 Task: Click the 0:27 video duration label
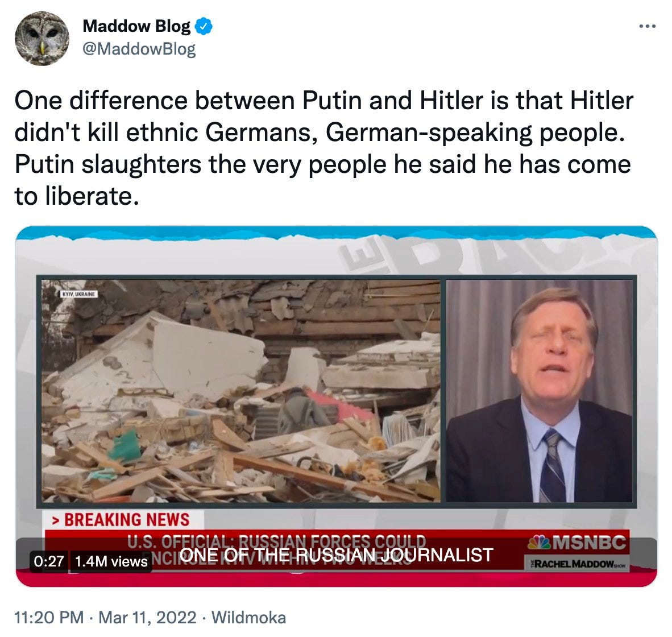point(48,561)
